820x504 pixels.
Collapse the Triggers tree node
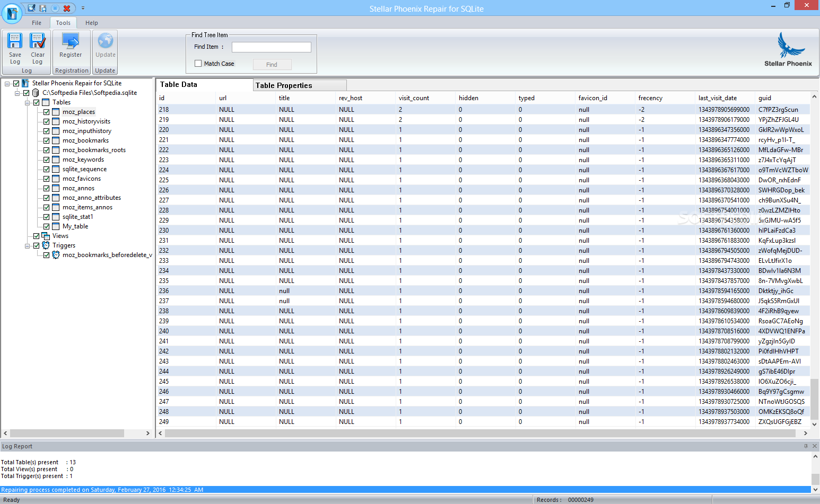pos(27,246)
